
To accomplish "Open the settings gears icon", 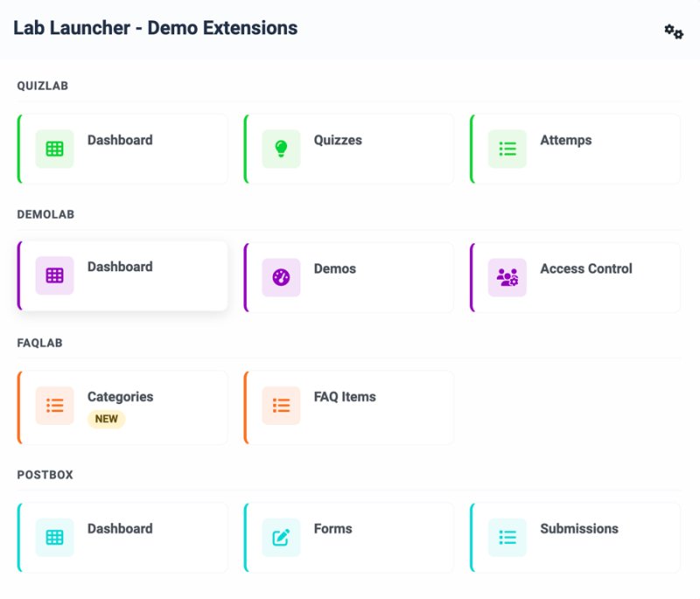I will [x=674, y=31].
